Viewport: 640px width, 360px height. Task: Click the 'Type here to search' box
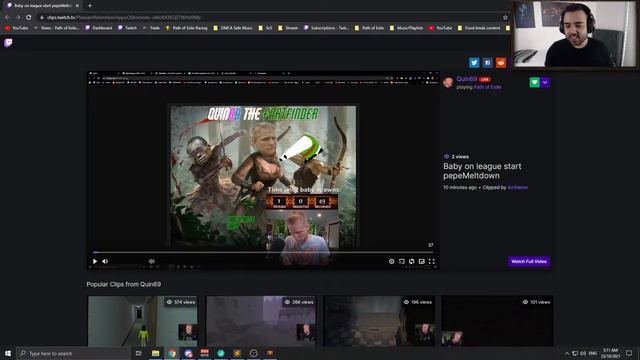coord(73,353)
